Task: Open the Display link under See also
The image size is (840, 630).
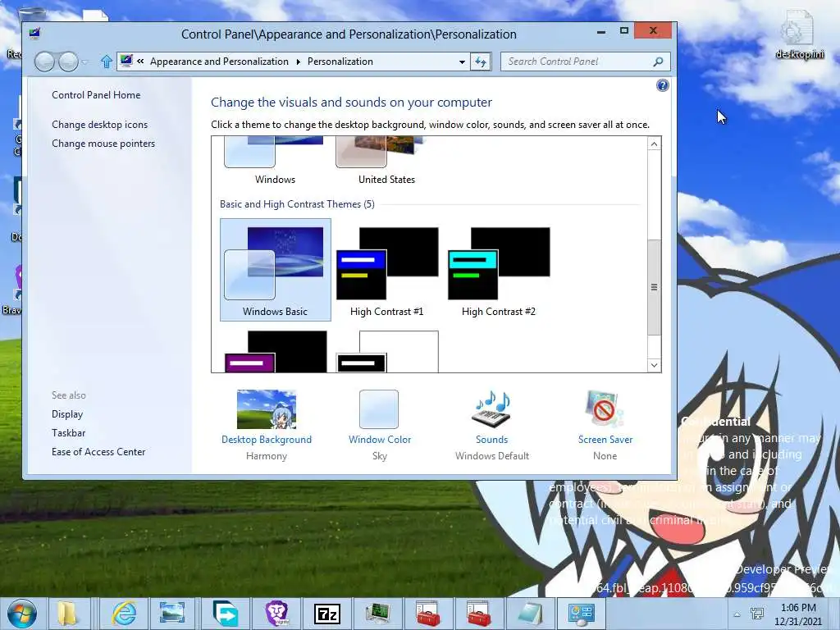Action: (67, 414)
